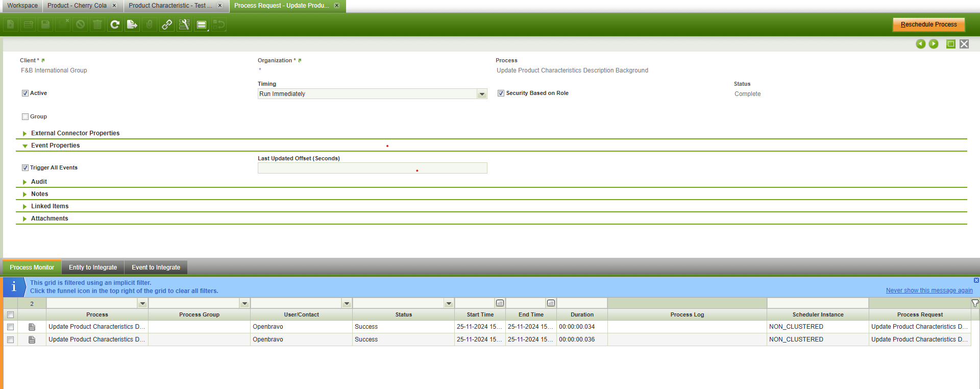Click the chain link toolbar icon
The height and width of the screenshot is (389, 980).
pyautogui.click(x=167, y=25)
